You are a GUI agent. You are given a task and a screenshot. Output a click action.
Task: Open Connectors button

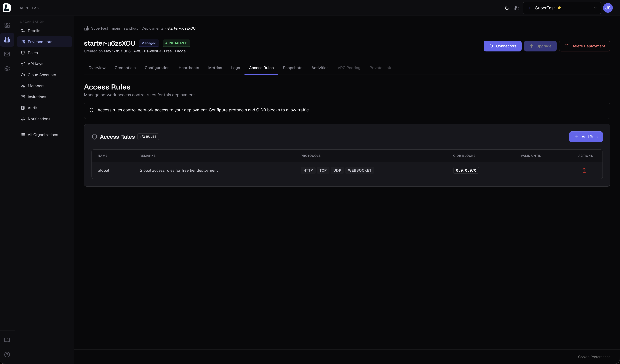click(502, 46)
